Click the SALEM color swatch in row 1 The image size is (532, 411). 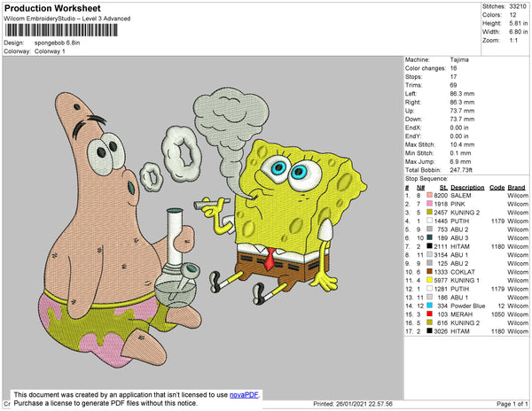[x=429, y=195]
